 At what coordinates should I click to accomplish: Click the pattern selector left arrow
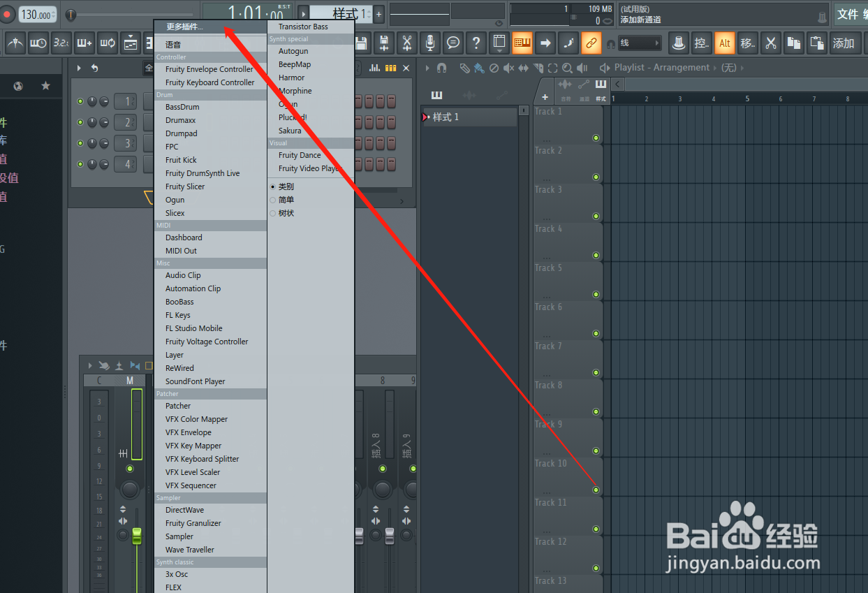coord(304,14)
